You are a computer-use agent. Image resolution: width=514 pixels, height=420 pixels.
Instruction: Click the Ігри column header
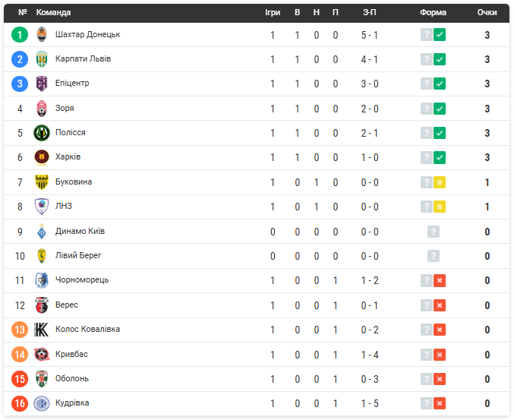point(273,12)
